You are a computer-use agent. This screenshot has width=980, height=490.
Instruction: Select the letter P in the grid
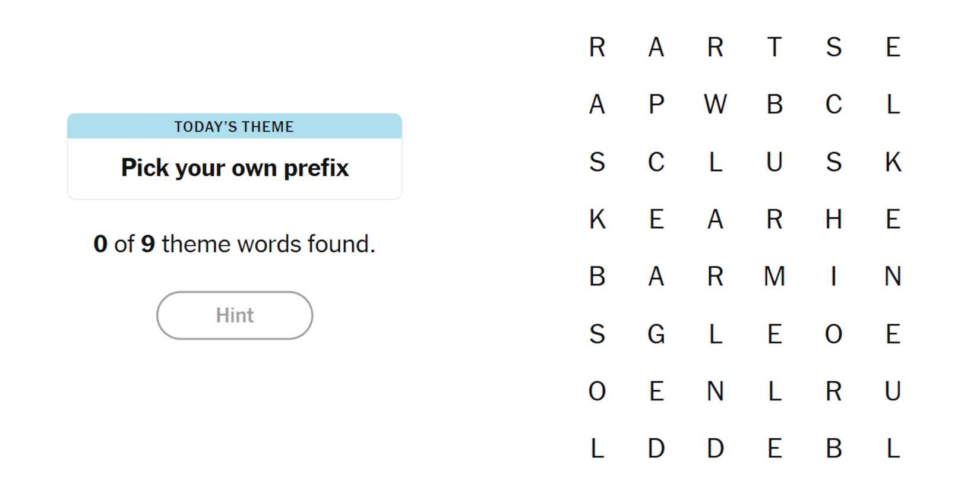pyautogui.click(x=656, y=105)
